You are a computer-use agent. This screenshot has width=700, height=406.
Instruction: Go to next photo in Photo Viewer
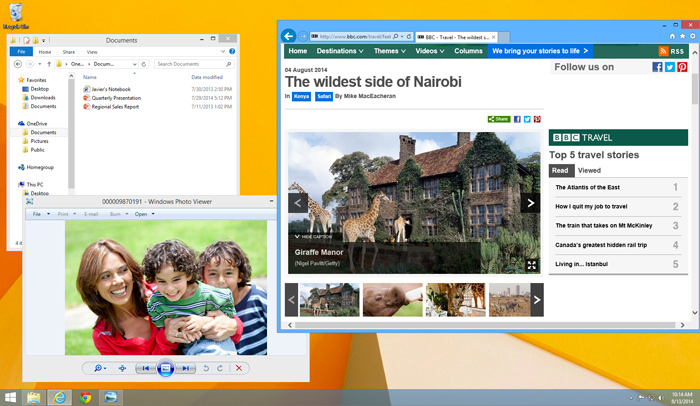tap(185, 369)
